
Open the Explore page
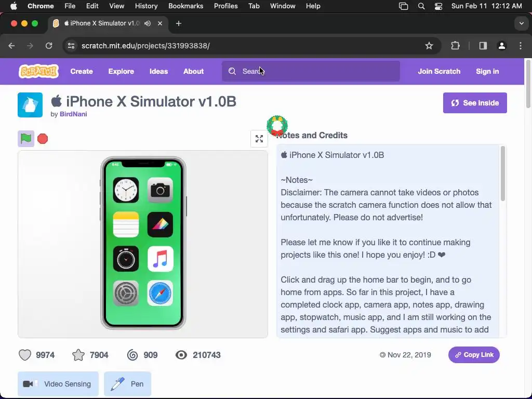click(121, 71)
